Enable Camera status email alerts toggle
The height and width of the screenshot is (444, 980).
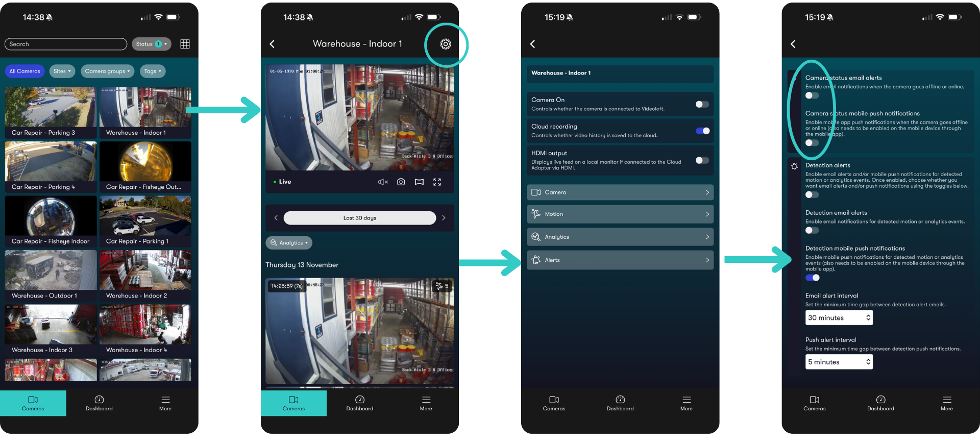pos(812,95)
